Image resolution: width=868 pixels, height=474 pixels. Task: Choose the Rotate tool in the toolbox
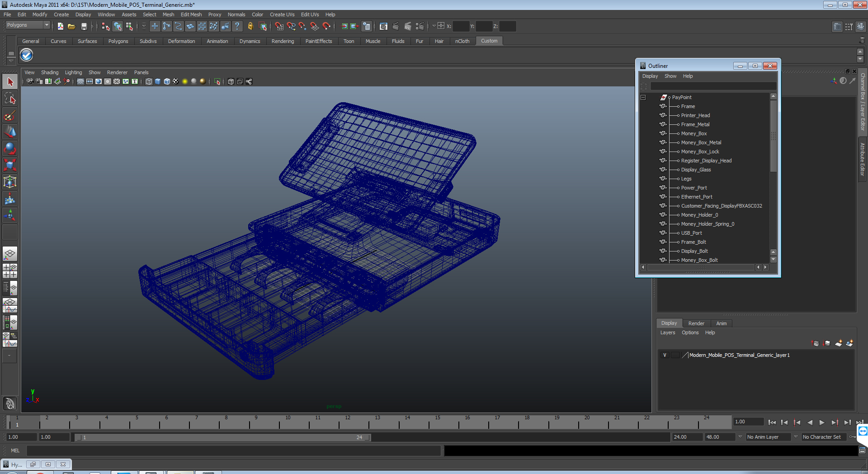point(10,148)
